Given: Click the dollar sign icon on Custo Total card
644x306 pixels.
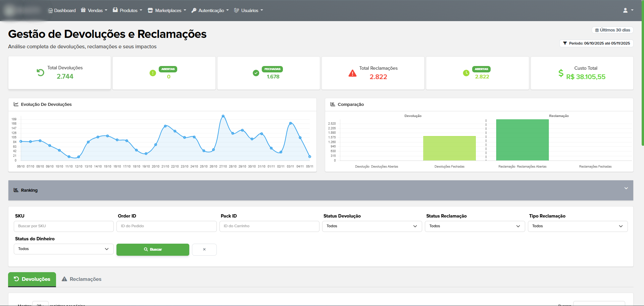Looking at the screenshot, I should 560,73.
